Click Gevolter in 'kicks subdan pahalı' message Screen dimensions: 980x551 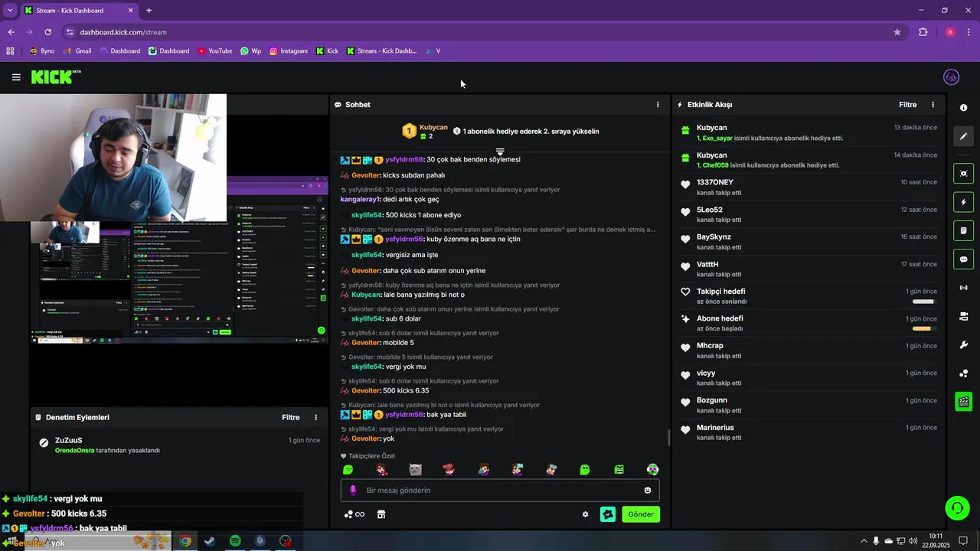(x=366, y=175)
